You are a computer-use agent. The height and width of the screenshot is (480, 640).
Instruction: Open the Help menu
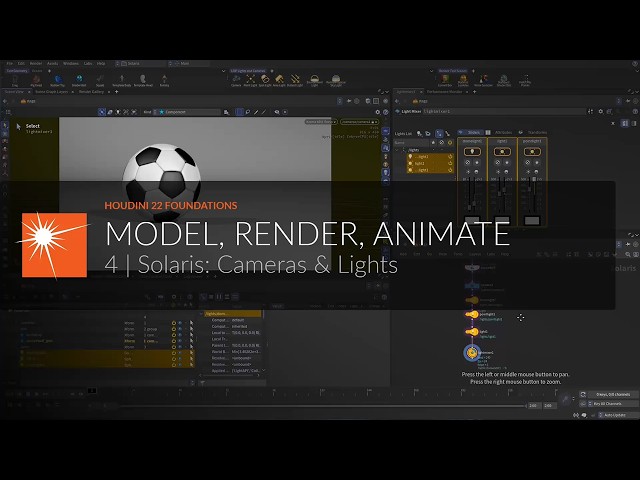click(101, 64)
